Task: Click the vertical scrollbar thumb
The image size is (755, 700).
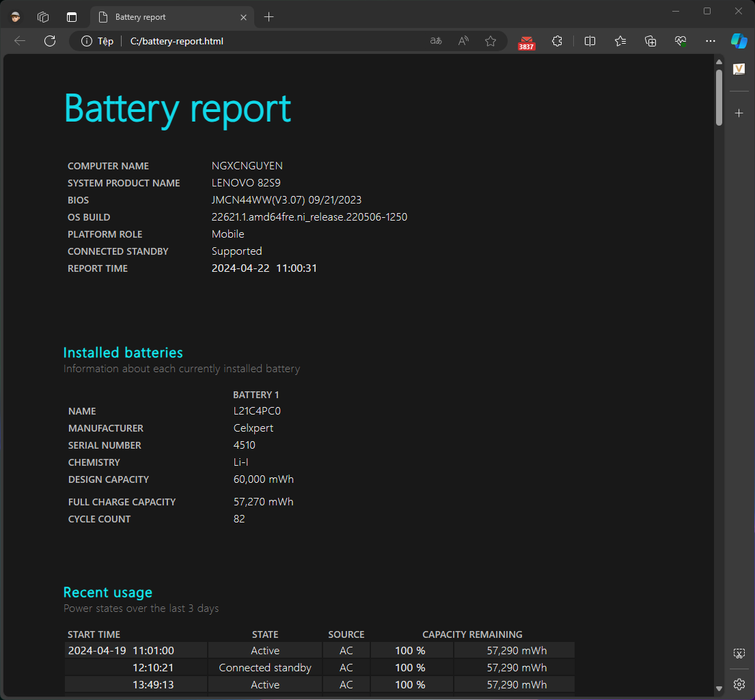Action: 719,98
